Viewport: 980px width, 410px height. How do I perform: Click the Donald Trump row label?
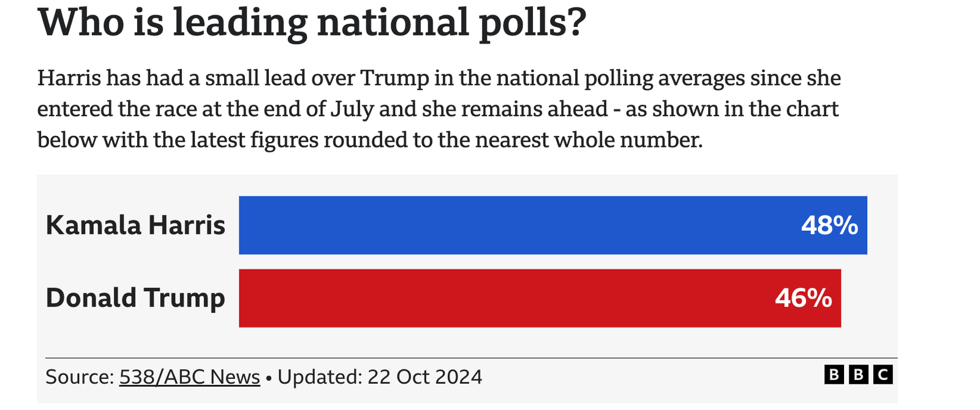135,299
